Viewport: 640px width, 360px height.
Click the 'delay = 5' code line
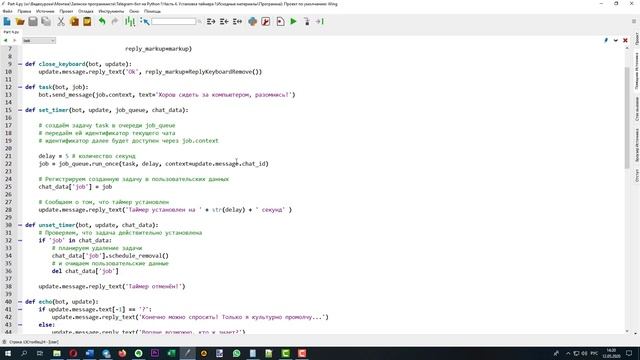click(x=87, y=156)
